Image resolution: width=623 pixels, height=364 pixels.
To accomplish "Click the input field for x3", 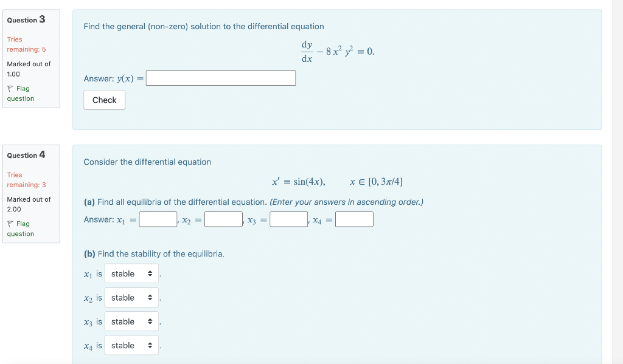I will [x=288, y=219].
